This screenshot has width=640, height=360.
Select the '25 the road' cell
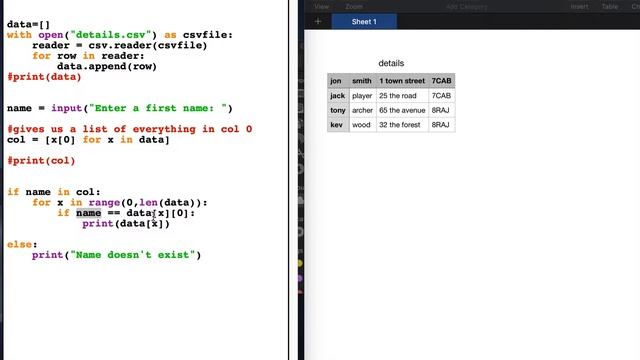402,96
